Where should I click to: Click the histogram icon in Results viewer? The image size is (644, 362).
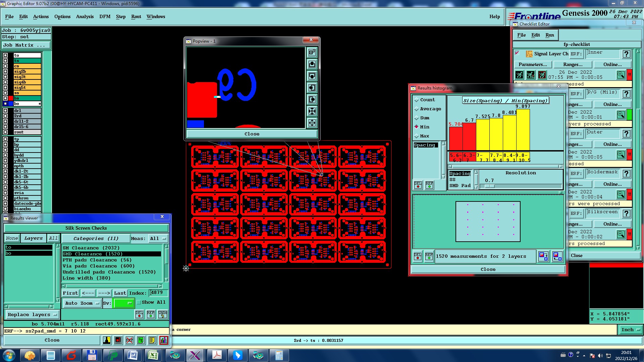(163, 340)
